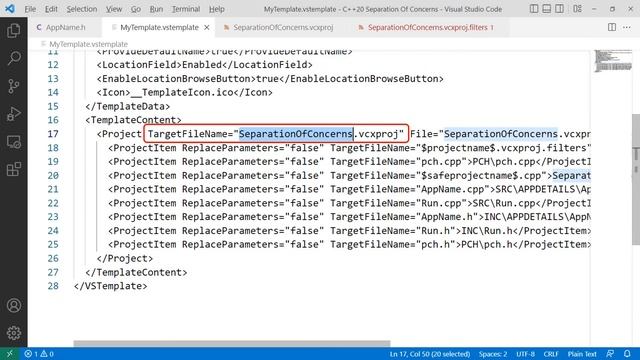Switch to SeparationOfConcerns.vcxproj.filters tab

pyautogui.click(x=430, y=27)
